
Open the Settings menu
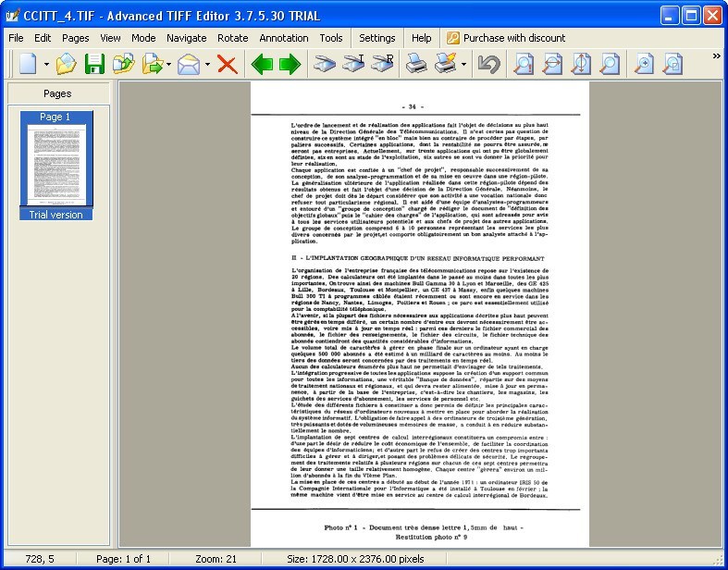coord(377,38)
